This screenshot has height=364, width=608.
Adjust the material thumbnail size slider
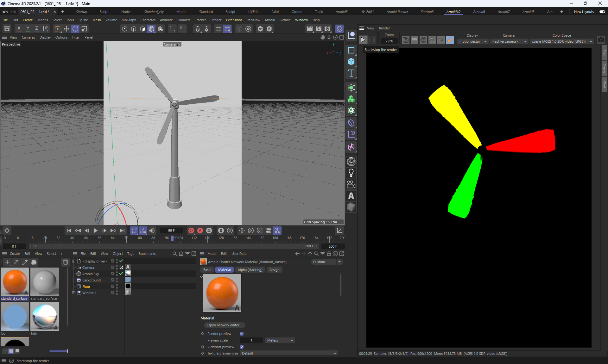pos(59,351)
